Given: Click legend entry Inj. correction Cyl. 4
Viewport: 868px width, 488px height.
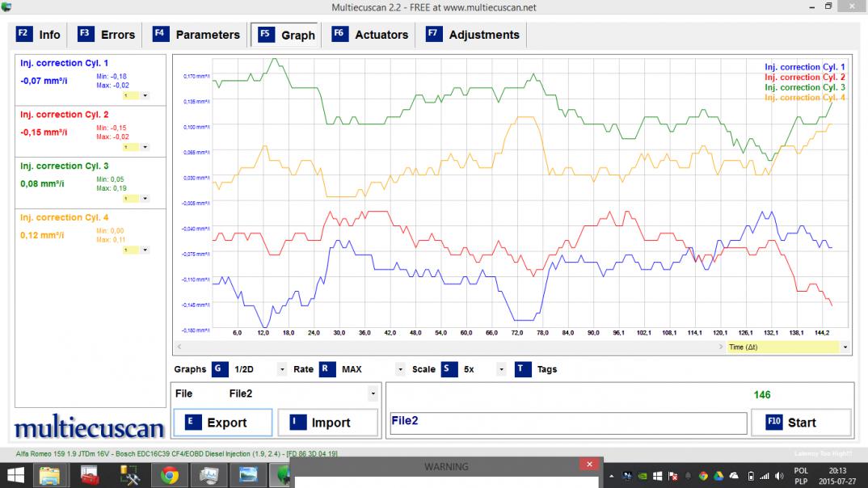Looking at the screenshot, I should 805,98.
